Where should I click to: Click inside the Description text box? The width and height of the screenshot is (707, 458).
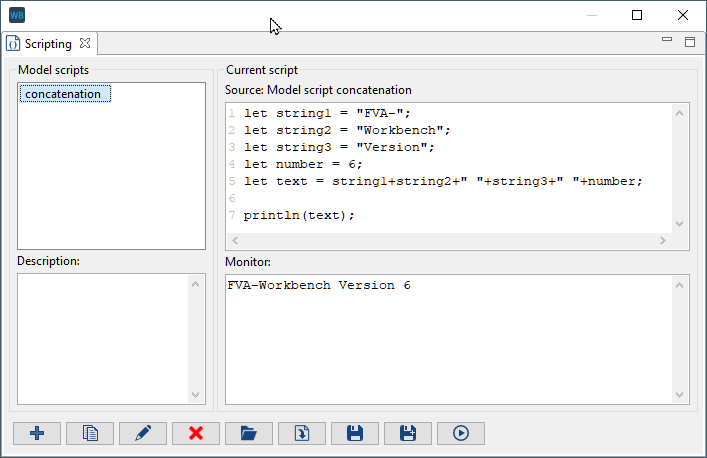(104, 338)
